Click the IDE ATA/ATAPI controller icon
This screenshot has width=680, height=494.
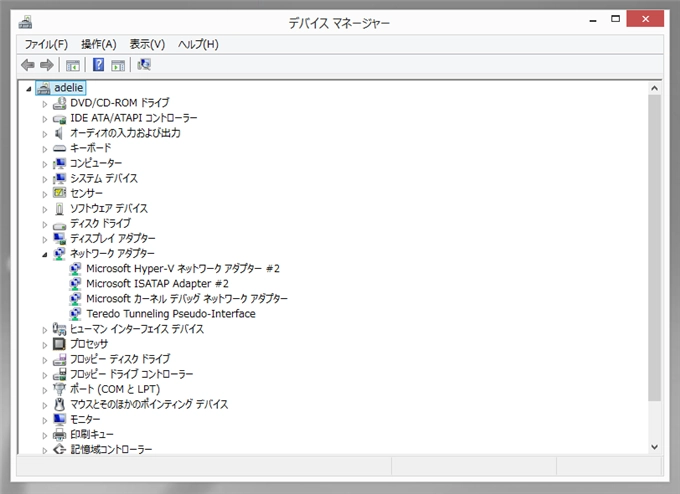[x=59, y=118]
